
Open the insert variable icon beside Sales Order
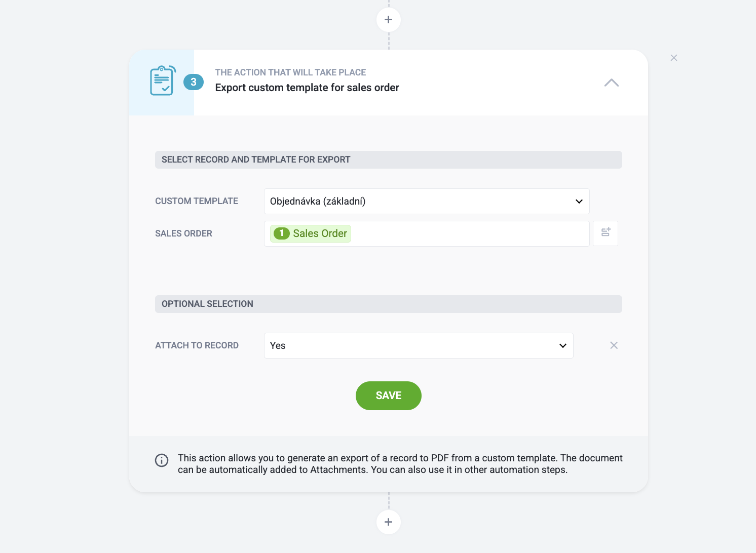pos(606,233)
